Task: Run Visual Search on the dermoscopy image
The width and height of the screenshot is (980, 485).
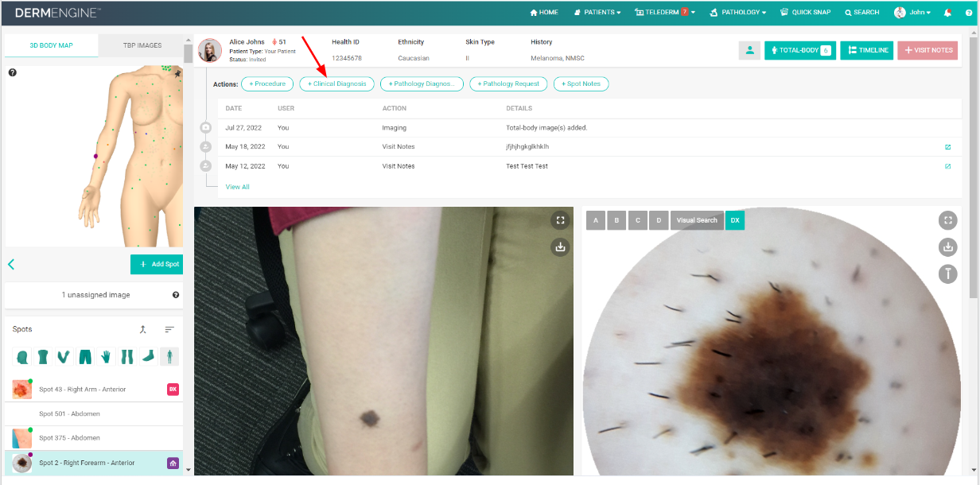Action: 697,220
